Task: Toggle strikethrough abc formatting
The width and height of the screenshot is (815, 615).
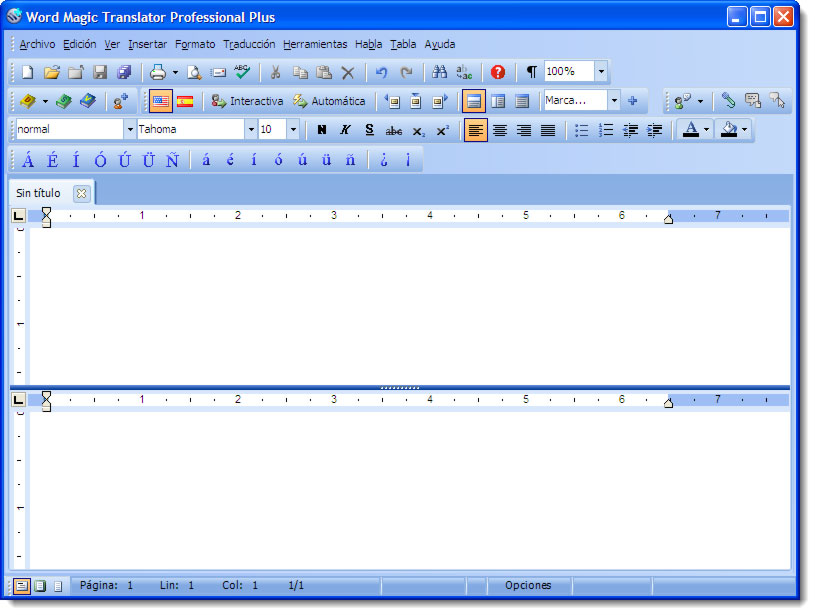Action: (393, 130)
